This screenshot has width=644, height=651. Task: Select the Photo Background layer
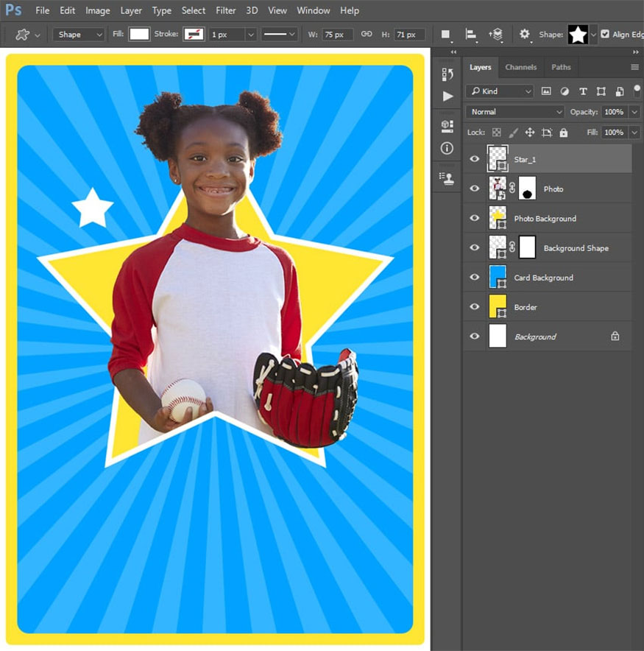pos(545,219)
